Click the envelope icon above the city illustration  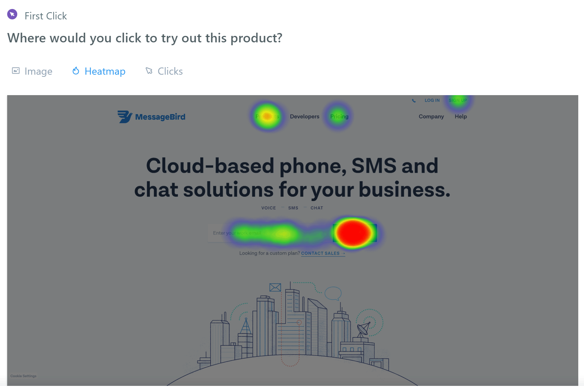(x=275, y=287)
